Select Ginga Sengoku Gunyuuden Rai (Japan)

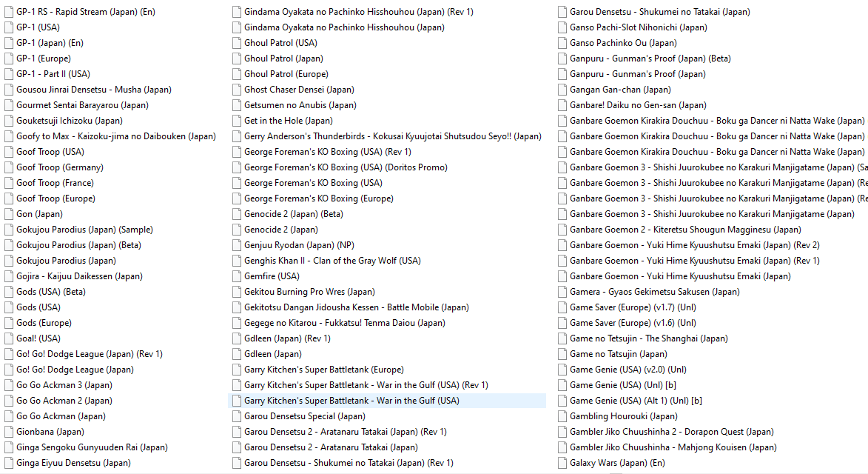pyautogui.click(x=92, y=447)
